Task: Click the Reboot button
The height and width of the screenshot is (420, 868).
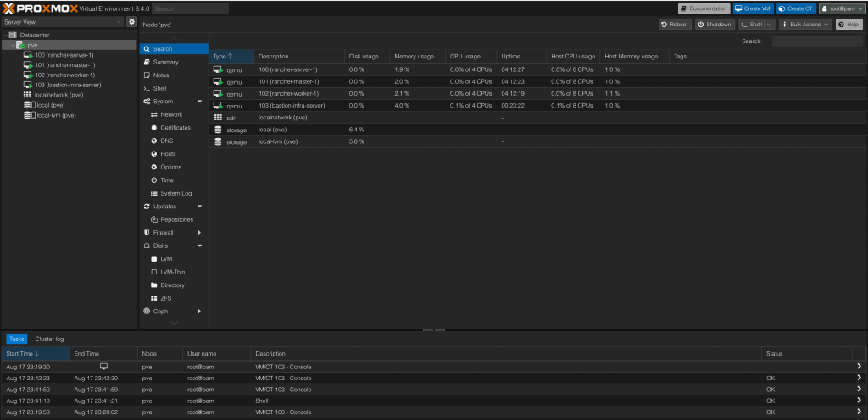Action: 675,25
